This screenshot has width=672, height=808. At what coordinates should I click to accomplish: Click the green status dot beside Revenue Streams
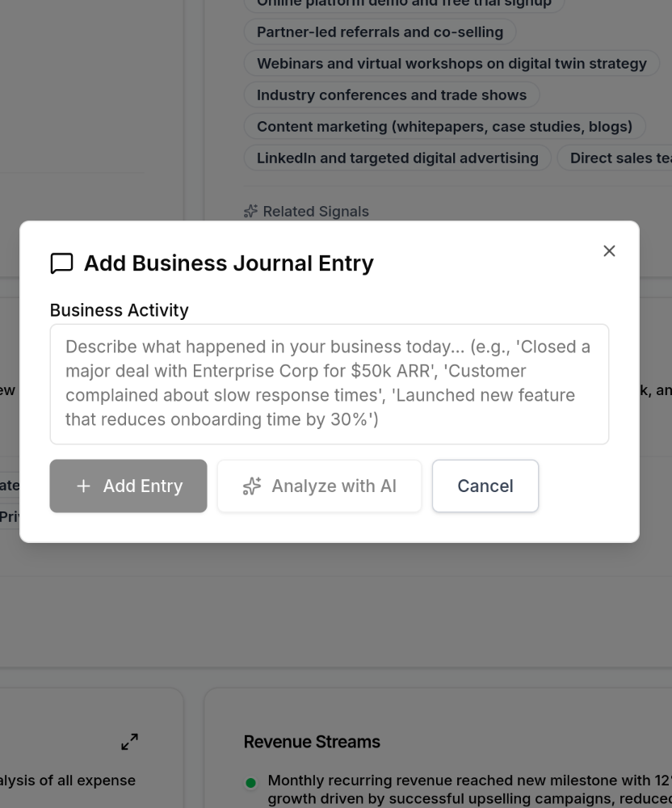251,781
